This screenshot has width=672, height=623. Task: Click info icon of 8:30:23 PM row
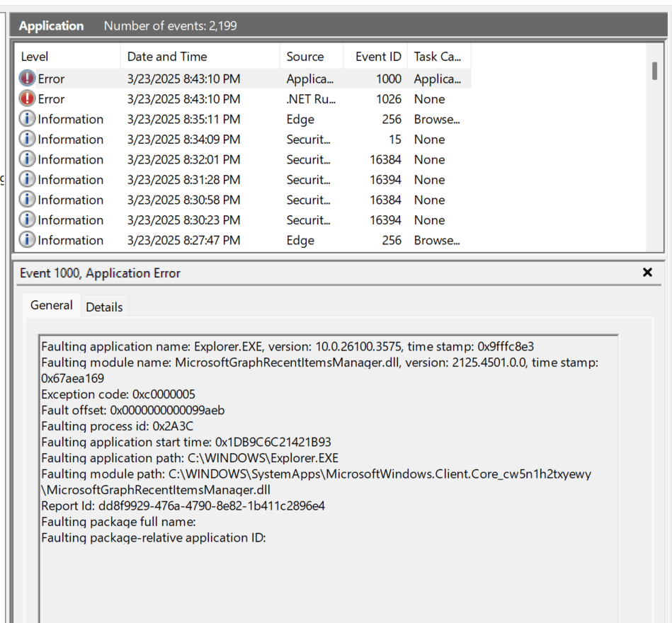27,219
